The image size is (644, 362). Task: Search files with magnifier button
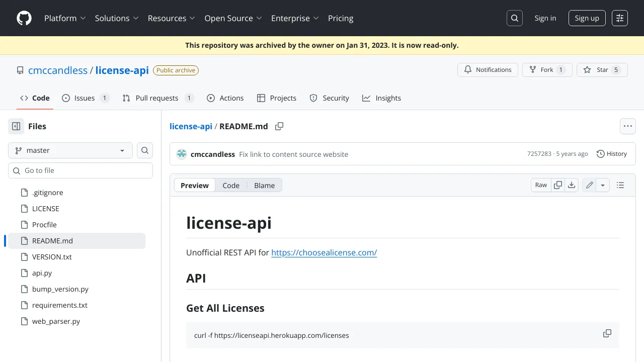click(145, 150)
